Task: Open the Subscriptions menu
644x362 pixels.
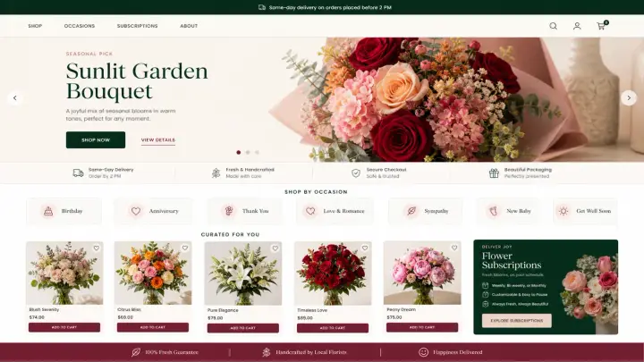Action: 137,26
